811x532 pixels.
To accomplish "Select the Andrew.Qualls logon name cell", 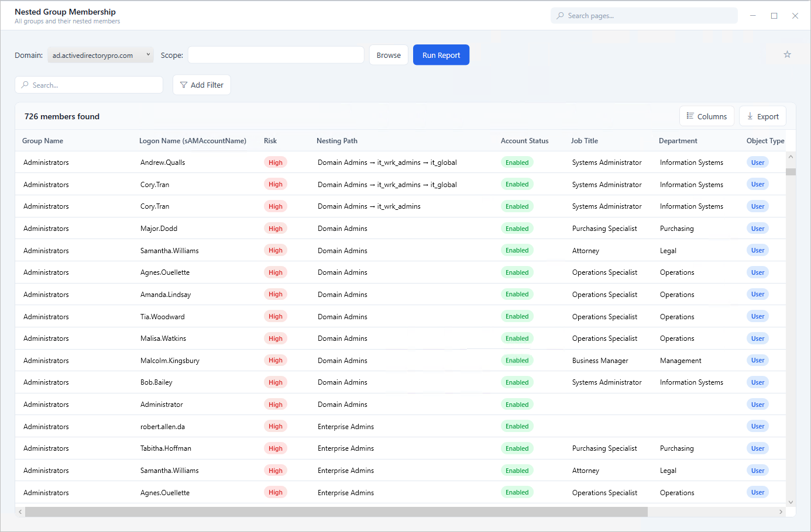I will click(163, 163).
